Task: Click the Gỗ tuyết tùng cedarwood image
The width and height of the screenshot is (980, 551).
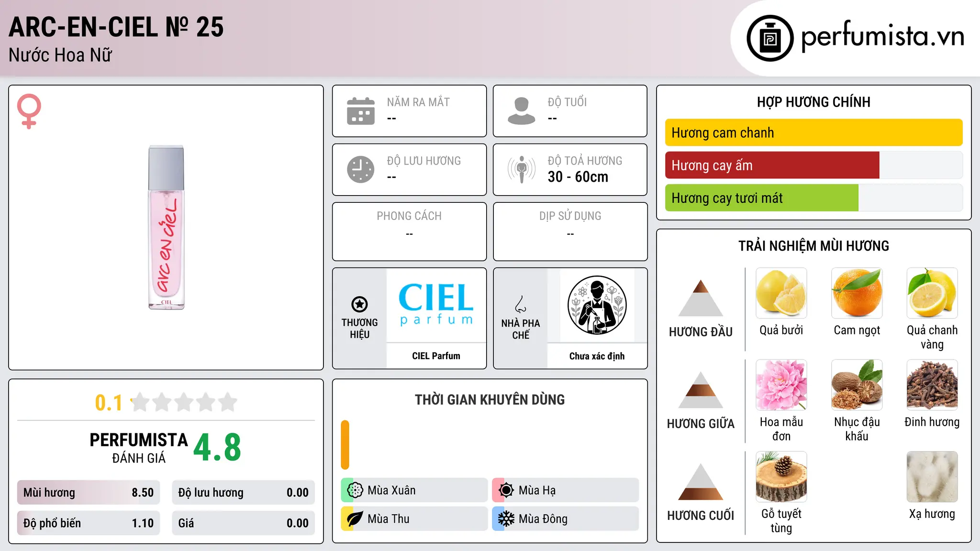Action: pos(781,477)
